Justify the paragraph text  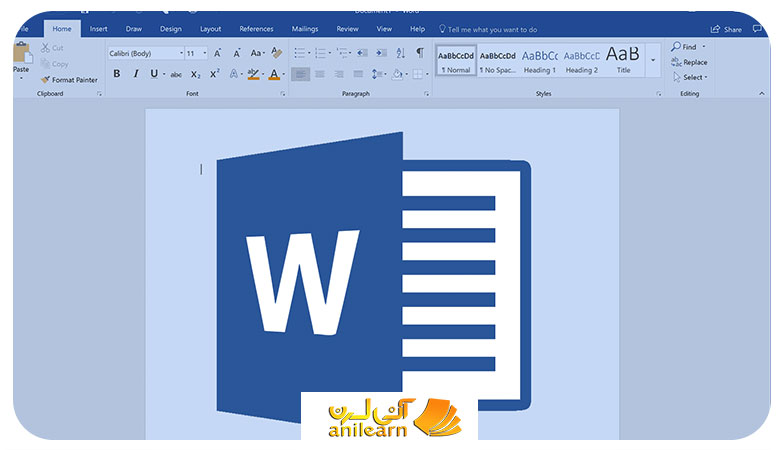pos(358,74)
